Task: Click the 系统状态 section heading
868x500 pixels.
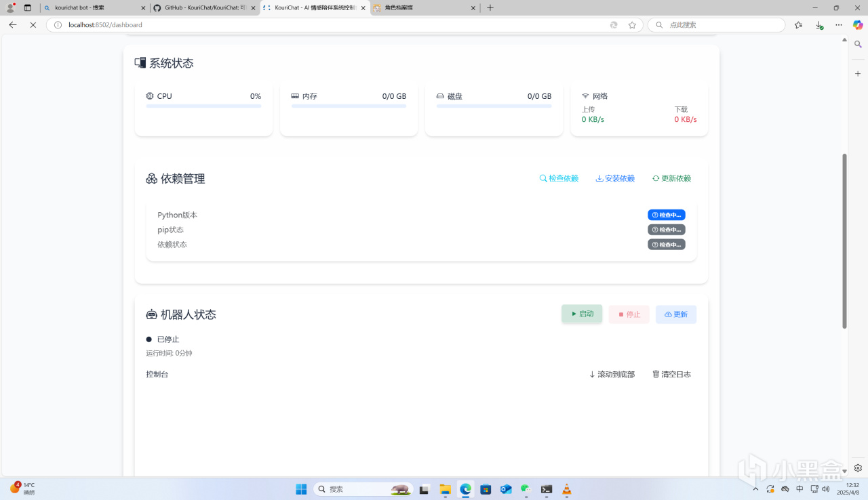Action: [164, 63]
